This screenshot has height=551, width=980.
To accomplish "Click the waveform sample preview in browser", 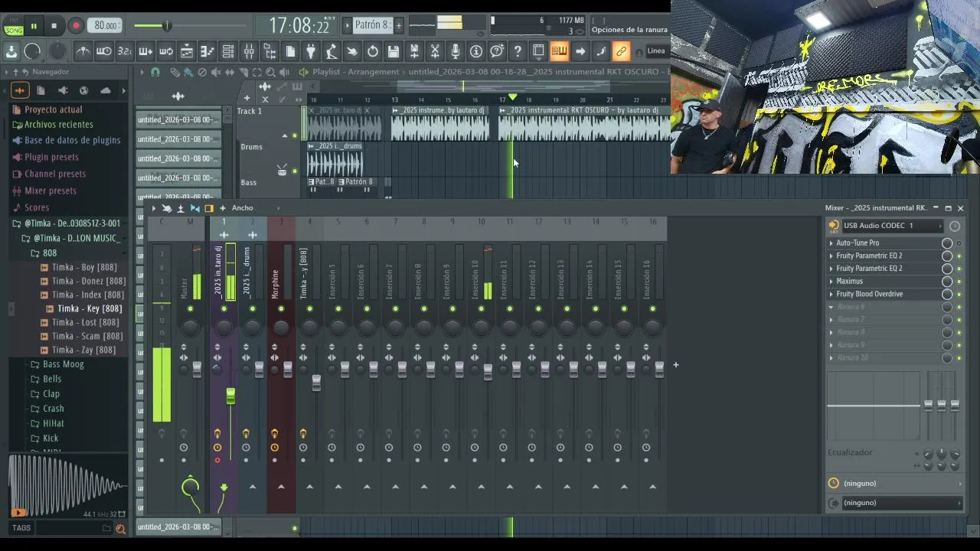I will pos(67,486).
